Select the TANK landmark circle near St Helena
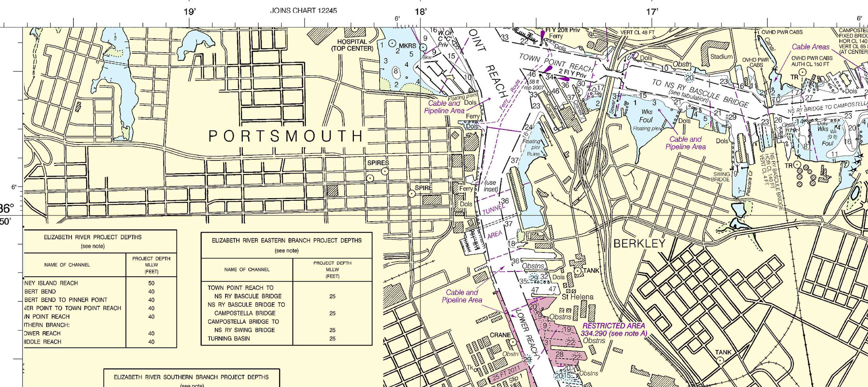 [578, 271]
